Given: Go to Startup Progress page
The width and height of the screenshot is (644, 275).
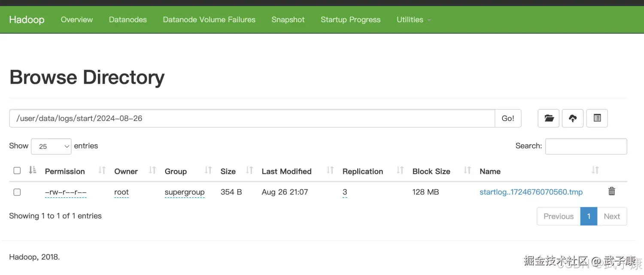Looking at the screenshot, I should pos(350,20).
